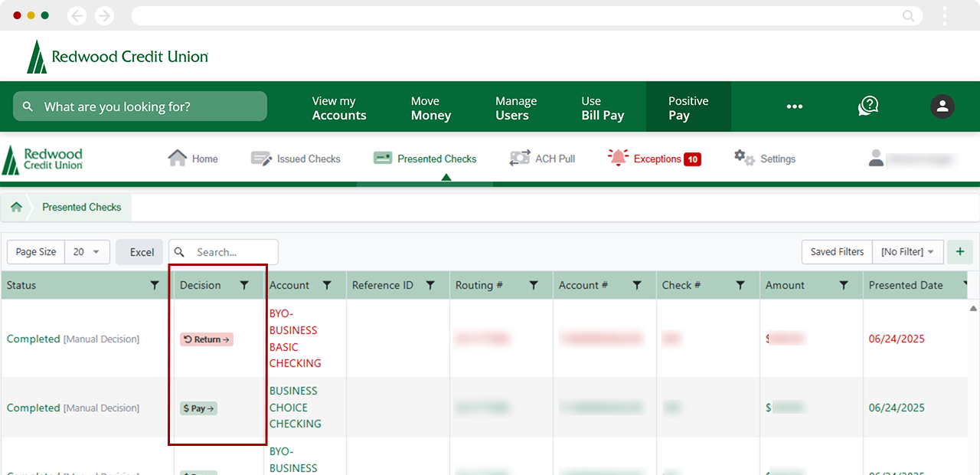
Task: Click the Presented Checks breadcrumb
Action: (82, 207)
